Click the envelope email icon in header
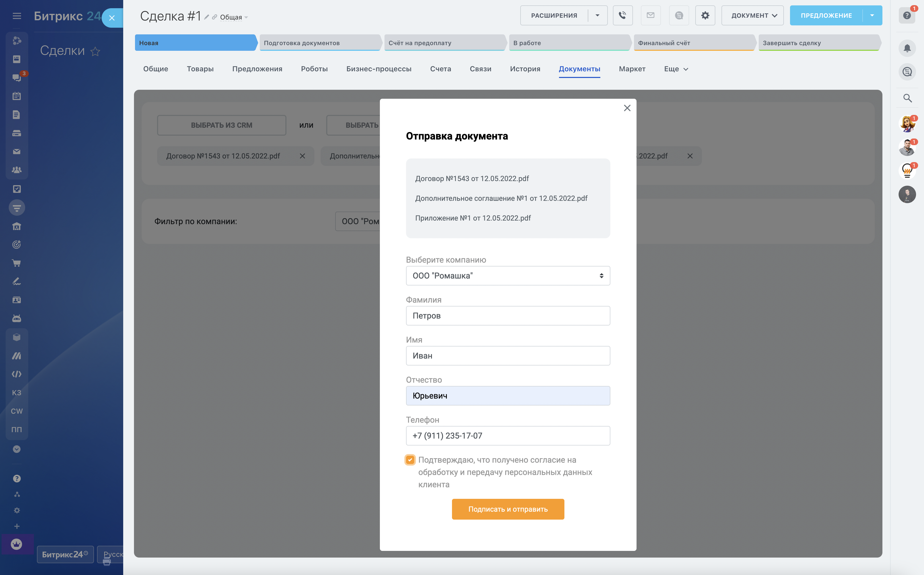The image size is (924, 575). click(650, 16)
